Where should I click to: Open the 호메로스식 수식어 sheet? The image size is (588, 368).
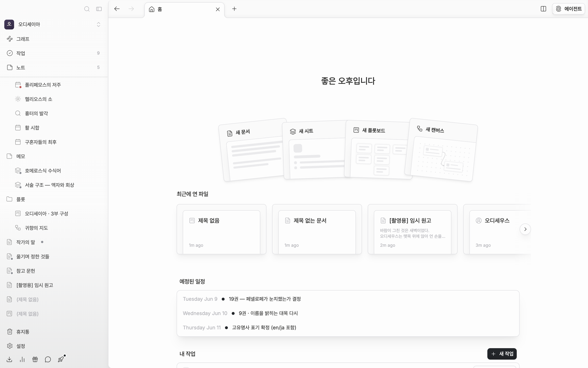(54, 171)
